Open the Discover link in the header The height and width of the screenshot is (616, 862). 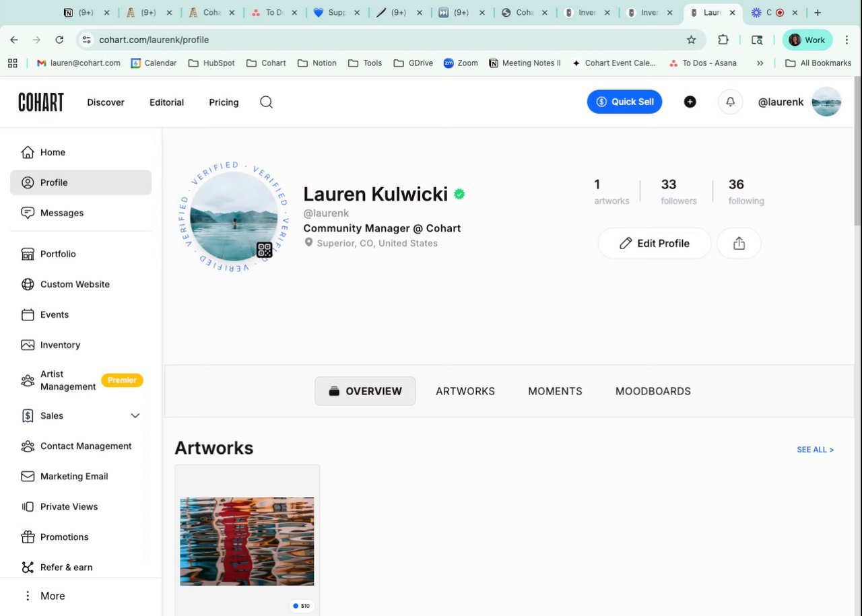tap(106, 102)
